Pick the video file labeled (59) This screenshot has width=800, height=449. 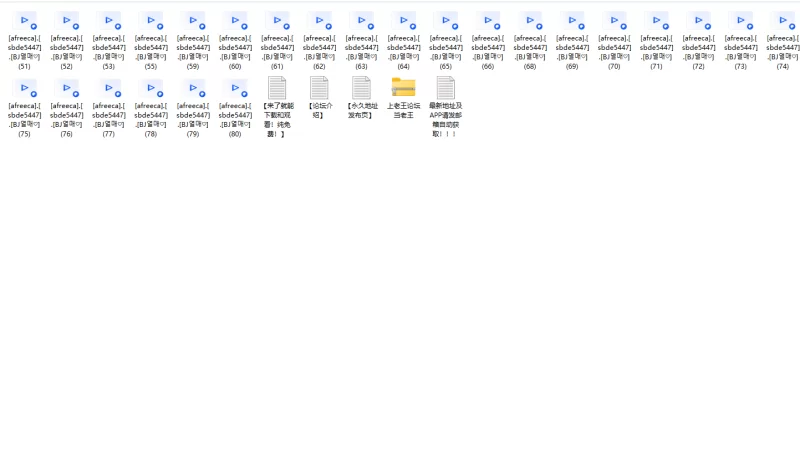click(193, 41)
